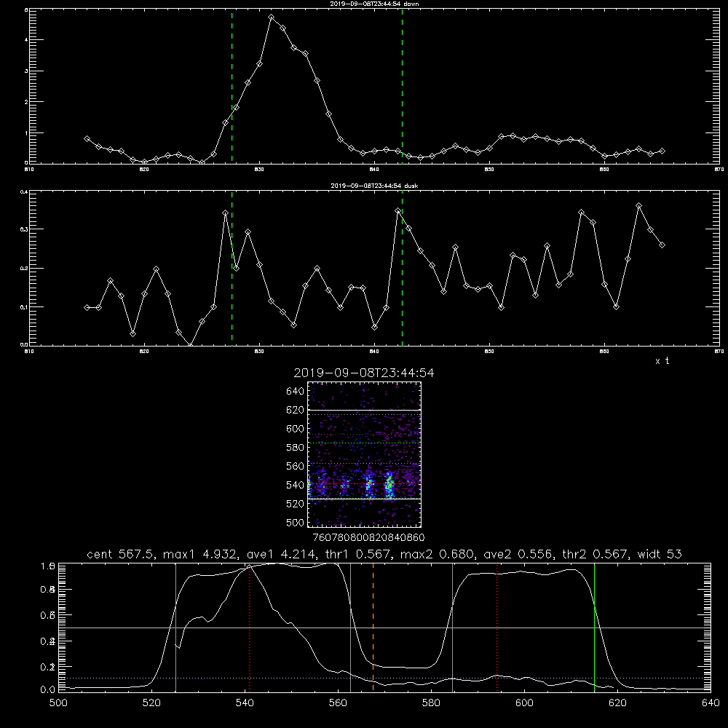The height and width of the screenshot is (728, 728).
Task: Click solid green line at 525 in bottom plot
Action: (175, 628)
